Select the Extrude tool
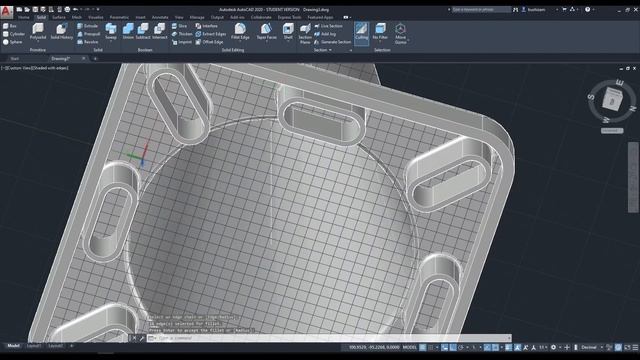640x360 pixels. (x=87, y=26)
